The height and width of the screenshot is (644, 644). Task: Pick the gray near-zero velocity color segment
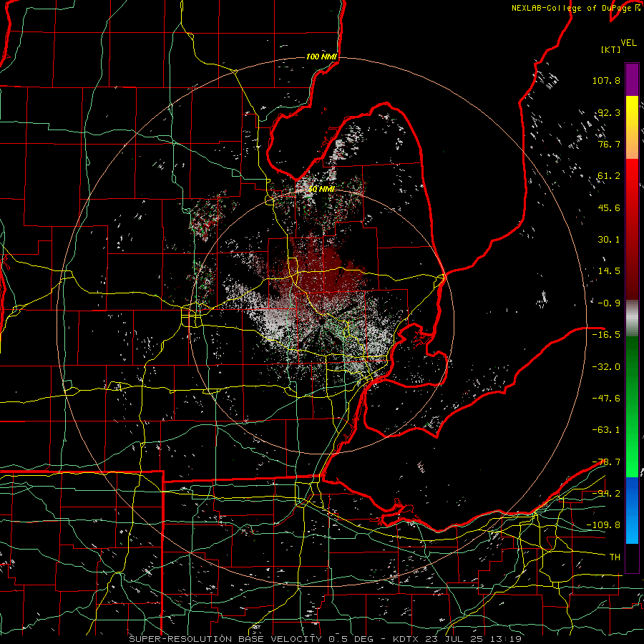pos(632,318)
